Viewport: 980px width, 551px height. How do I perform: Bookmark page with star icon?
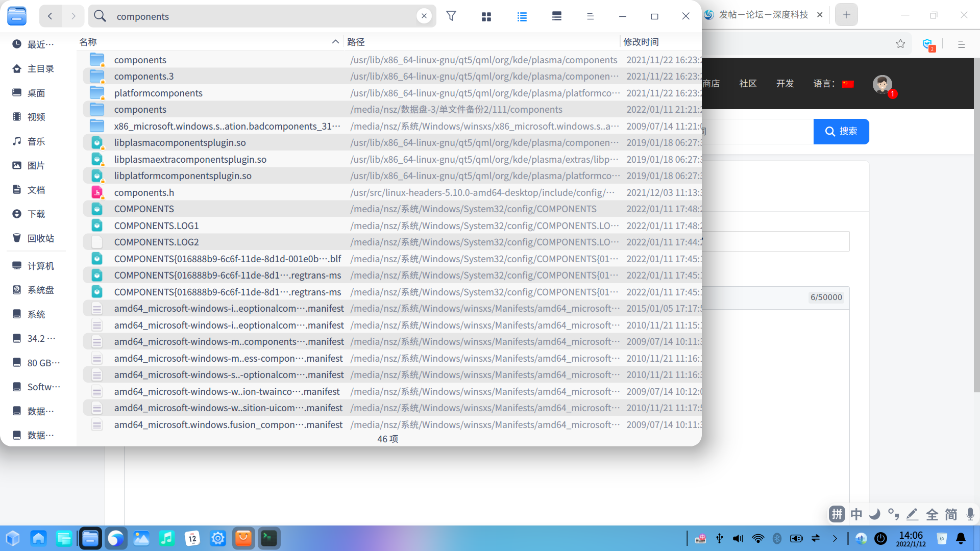tap(900, 44)
